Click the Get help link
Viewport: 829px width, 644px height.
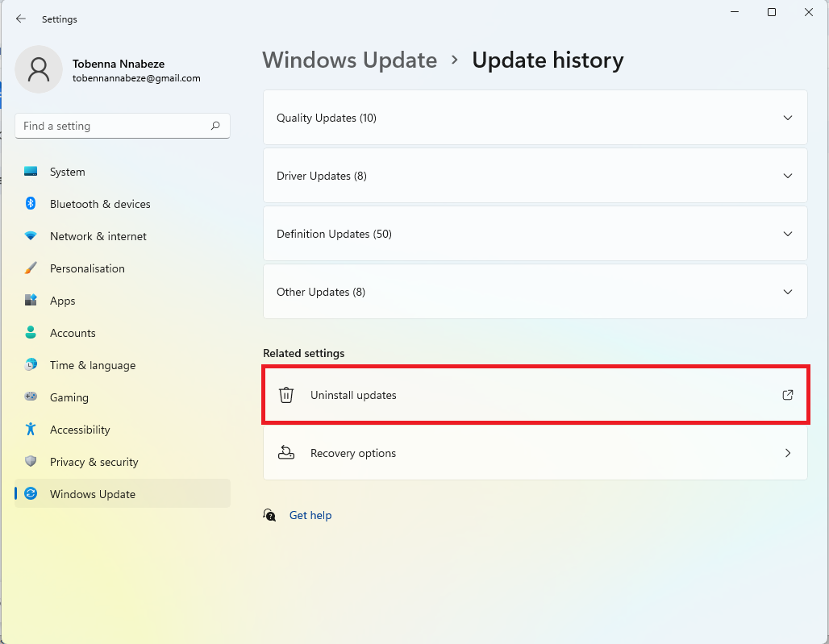pyautogui.click(x=310, y=515)
